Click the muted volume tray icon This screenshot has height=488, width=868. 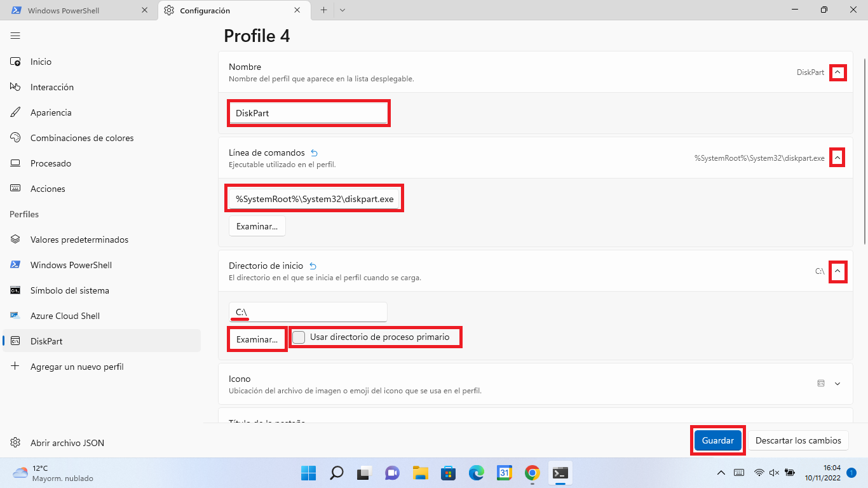[x=774, y=473]
